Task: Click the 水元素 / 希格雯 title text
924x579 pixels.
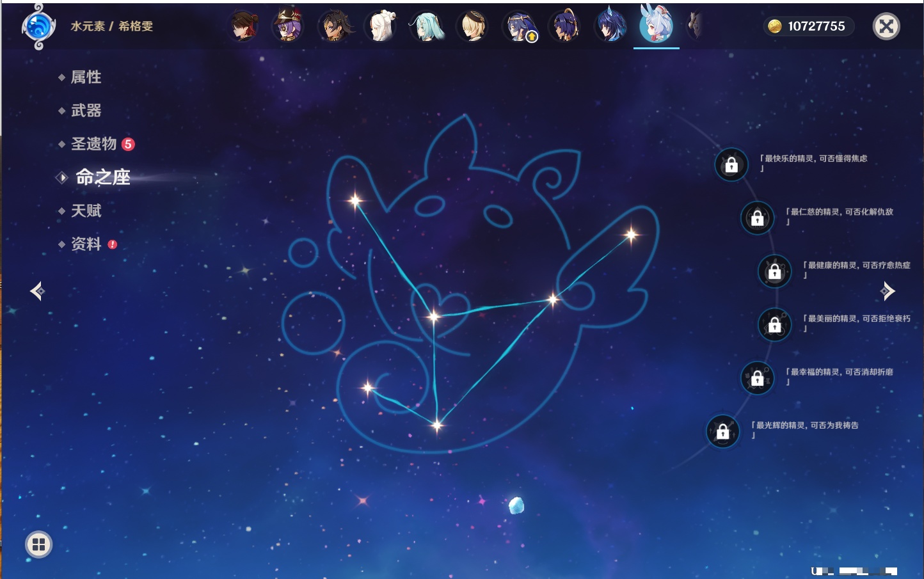Action: click(112, 26)
